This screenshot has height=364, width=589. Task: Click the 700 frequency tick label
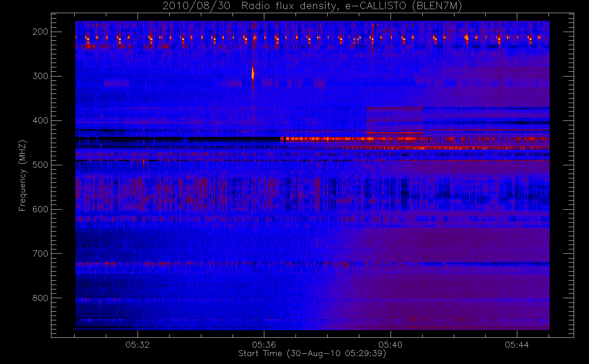[40, 254]
